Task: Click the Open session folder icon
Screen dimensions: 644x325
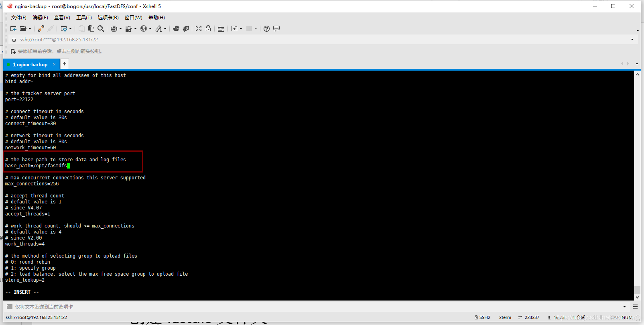Action: pos(23,28)
